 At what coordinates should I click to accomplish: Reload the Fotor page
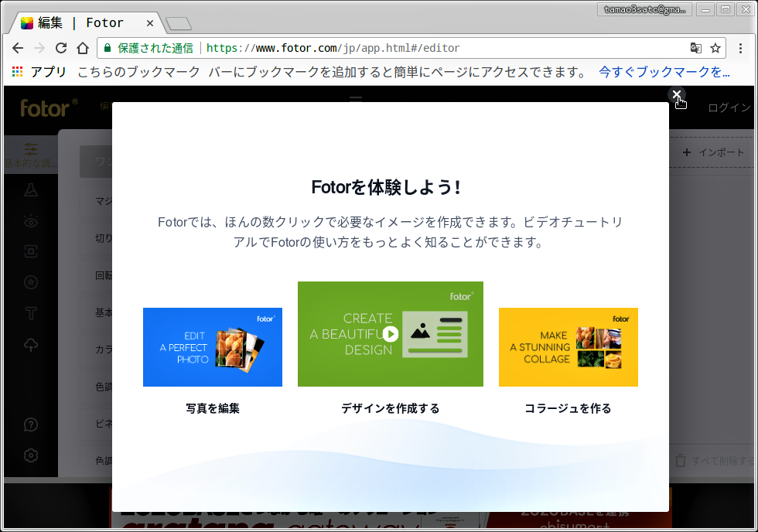[x=61, y=48]
